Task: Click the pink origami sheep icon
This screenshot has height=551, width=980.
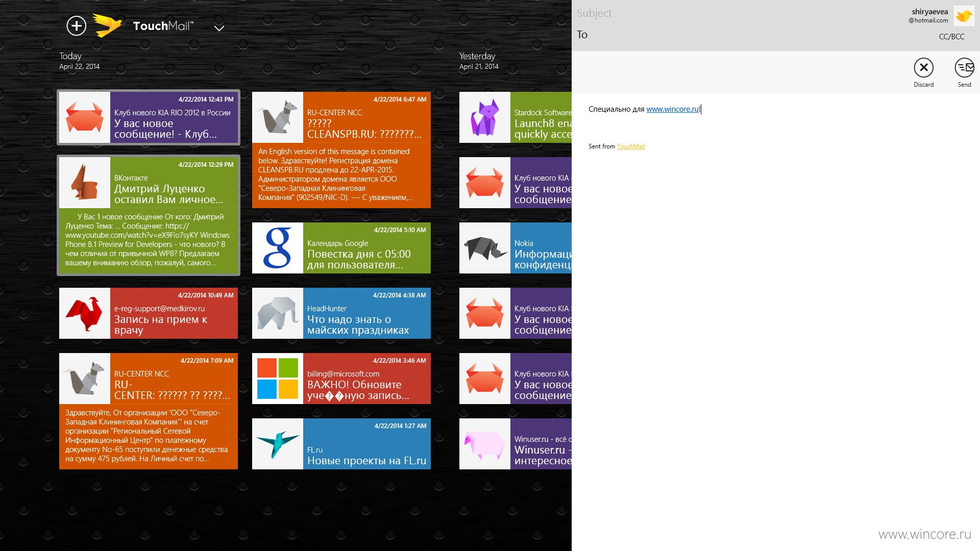Action: click(485, 444)
